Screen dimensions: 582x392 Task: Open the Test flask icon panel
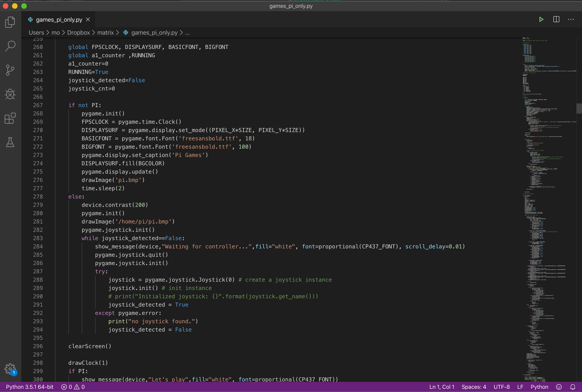[x=10, y=142]
